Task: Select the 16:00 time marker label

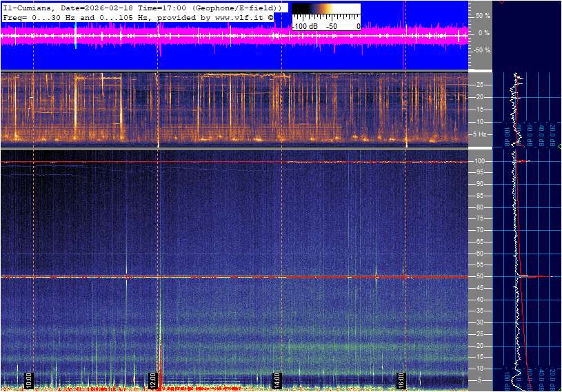Action: 401,380
